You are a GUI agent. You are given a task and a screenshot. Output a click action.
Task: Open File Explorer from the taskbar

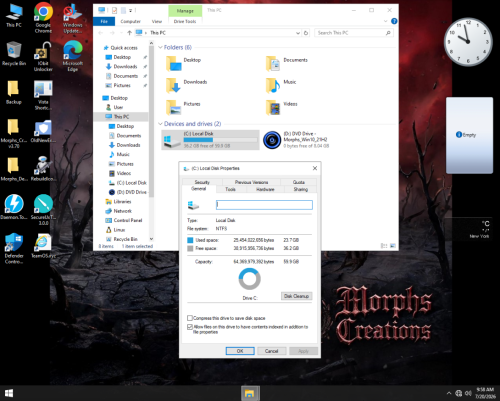point(250,393)
